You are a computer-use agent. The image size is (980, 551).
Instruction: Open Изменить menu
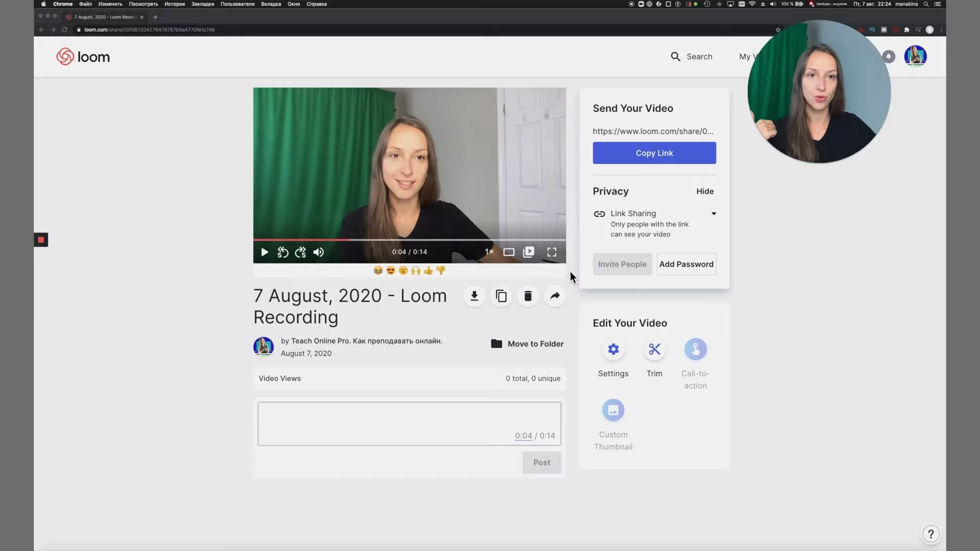pyautogui.click(x=110, y=4)
